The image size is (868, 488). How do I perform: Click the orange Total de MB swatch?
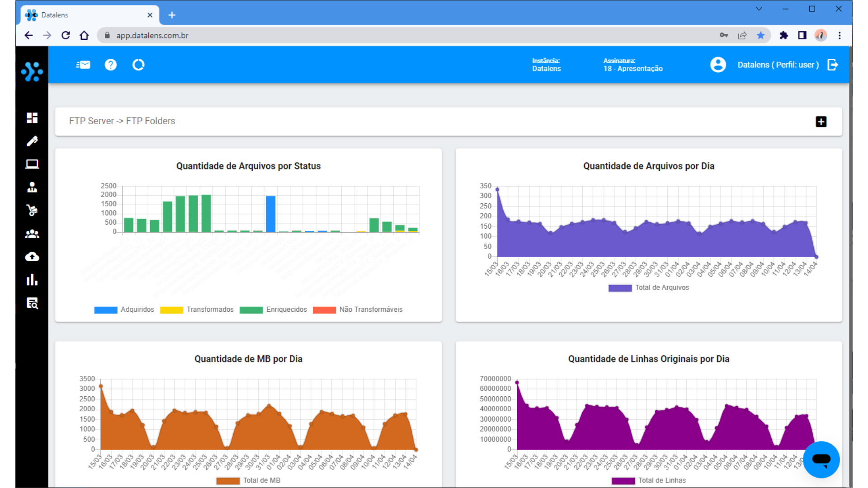tap(228, 481)
